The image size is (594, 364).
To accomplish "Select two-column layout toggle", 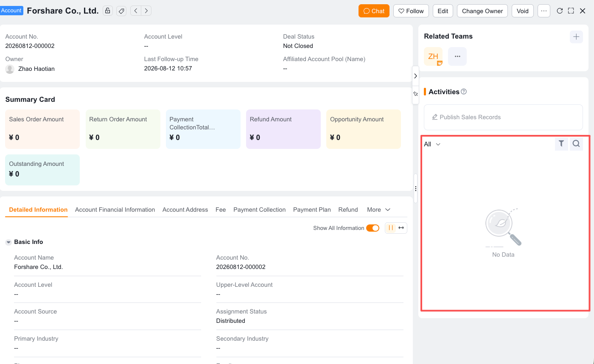I will 391,228.
